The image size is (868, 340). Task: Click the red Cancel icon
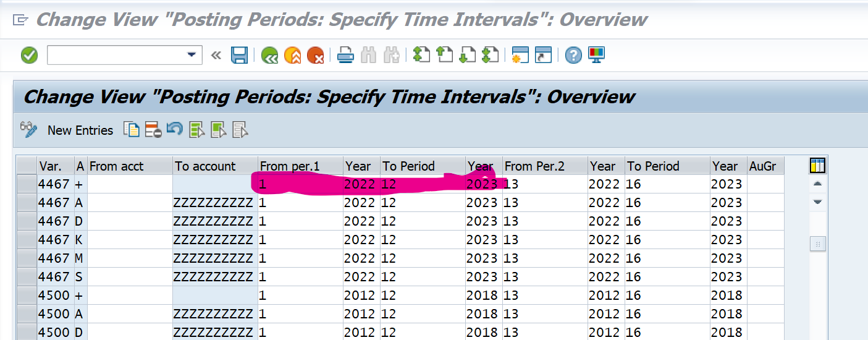pyautogui.click(x=316, y=56)
